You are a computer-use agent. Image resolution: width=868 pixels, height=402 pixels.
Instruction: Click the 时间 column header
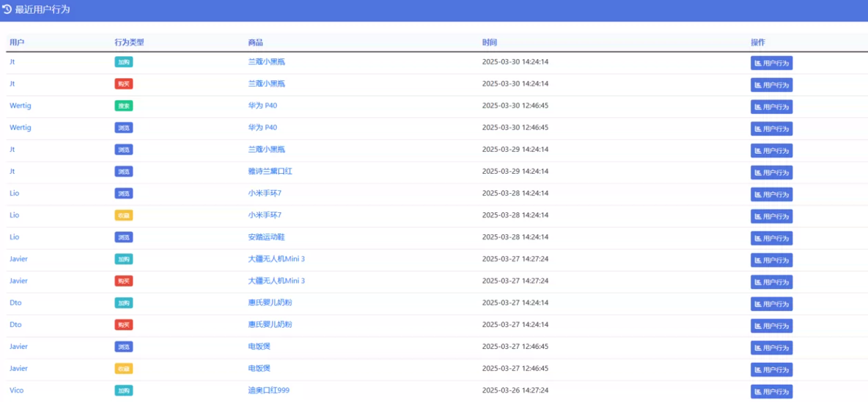pyautogui.click(x=489, y=42)
